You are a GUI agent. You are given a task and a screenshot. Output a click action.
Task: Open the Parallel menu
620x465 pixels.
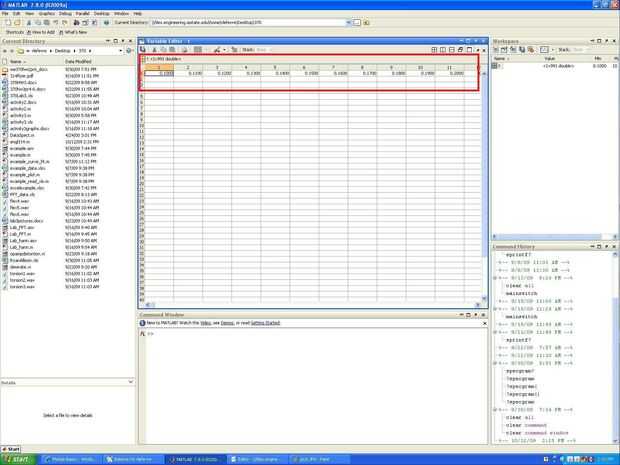[83, 13]
